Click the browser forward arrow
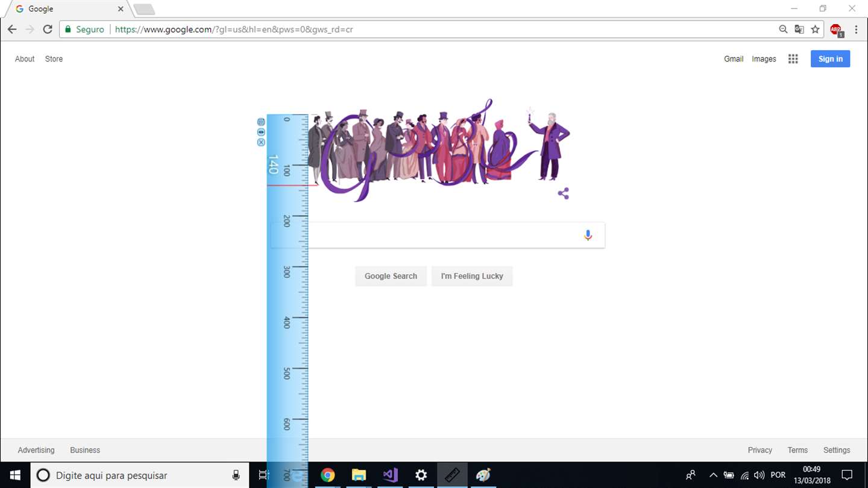 coord(30,29)
